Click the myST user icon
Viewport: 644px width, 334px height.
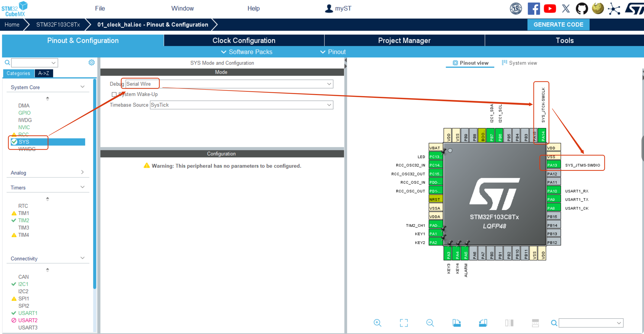(329, 8)
